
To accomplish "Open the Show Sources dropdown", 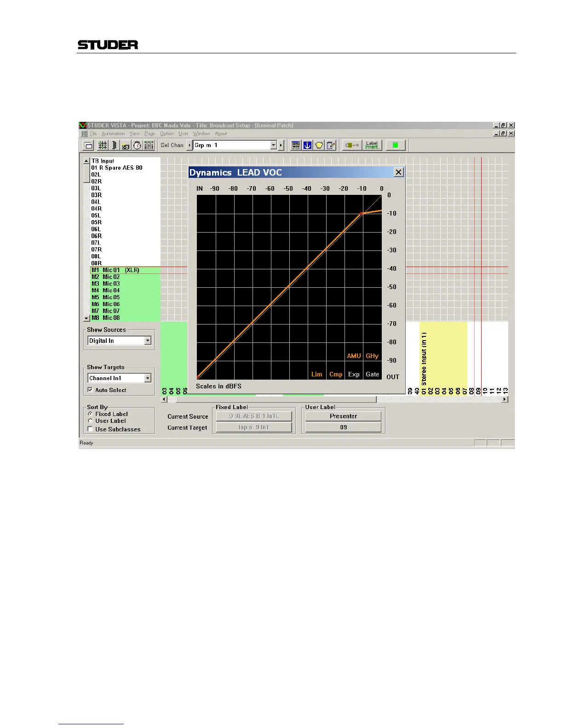I will coord(148,341).
